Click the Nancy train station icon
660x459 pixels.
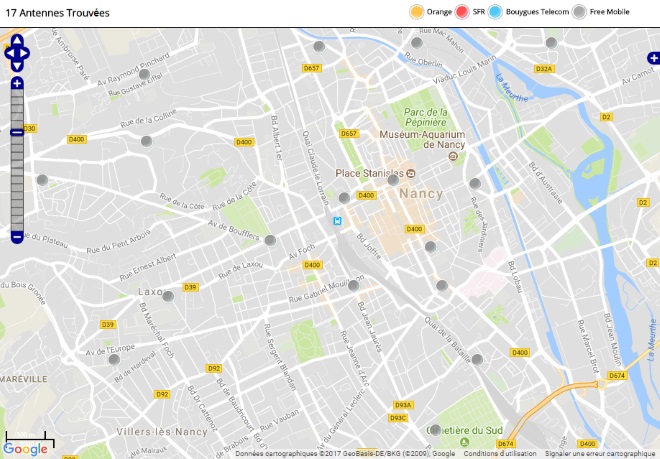(x=338, y=221)
